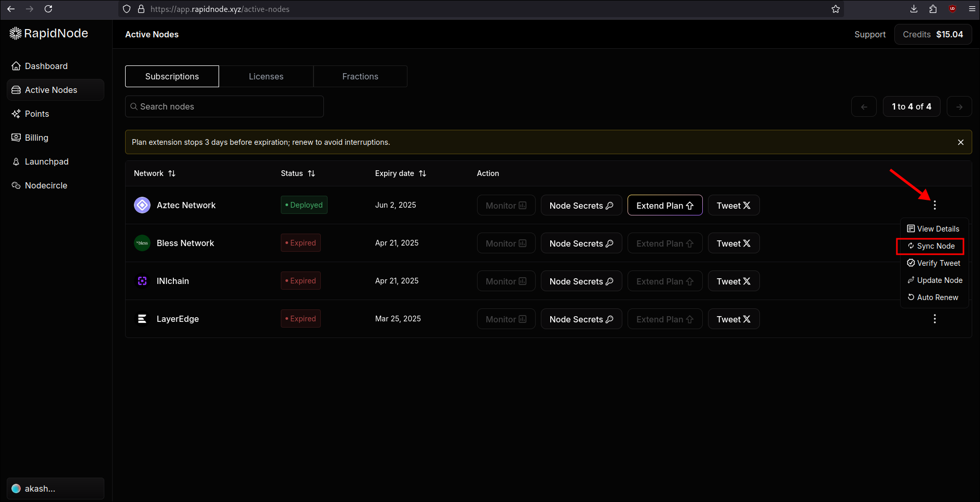Open Dashboard in the sidebar
This screenshot has height=502, width=980.
click(x=56, y=66)
